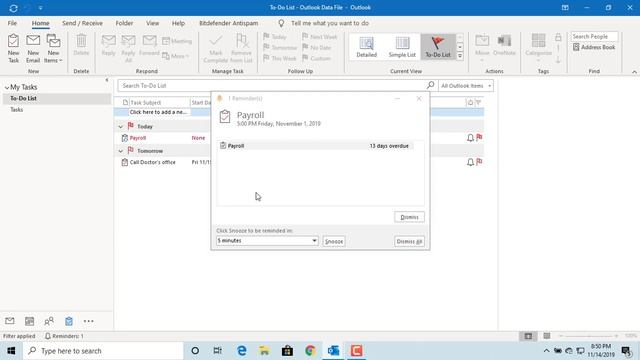Open the Quick Access Toolbar customize arrow
This screenshot has height=360, width=640.
click(x=40, y=8)
